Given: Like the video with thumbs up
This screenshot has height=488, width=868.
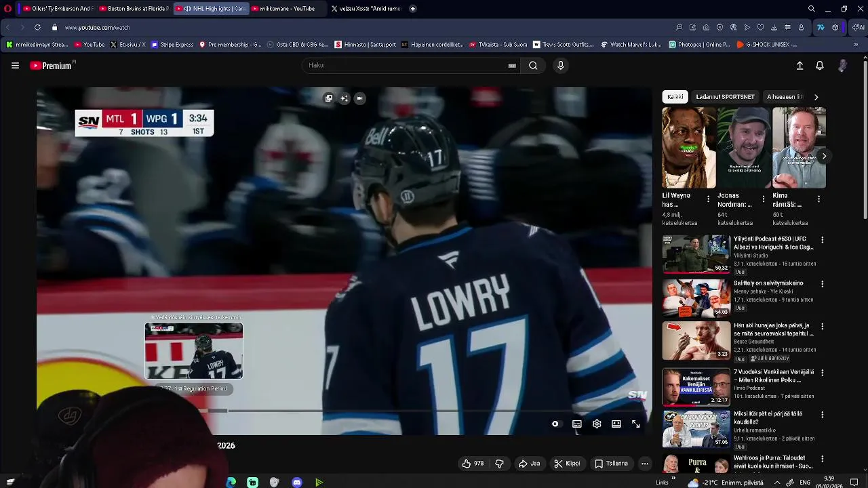Looking at the screenshot, I should (473, 464).
